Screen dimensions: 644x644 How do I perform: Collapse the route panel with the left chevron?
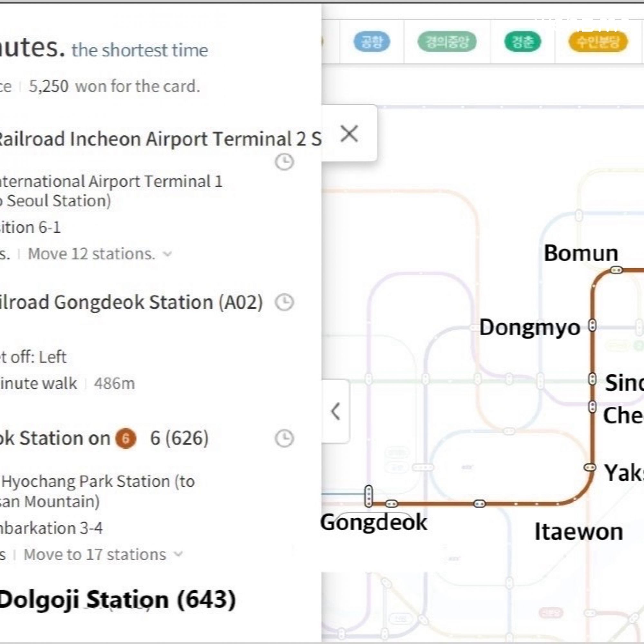335,411
